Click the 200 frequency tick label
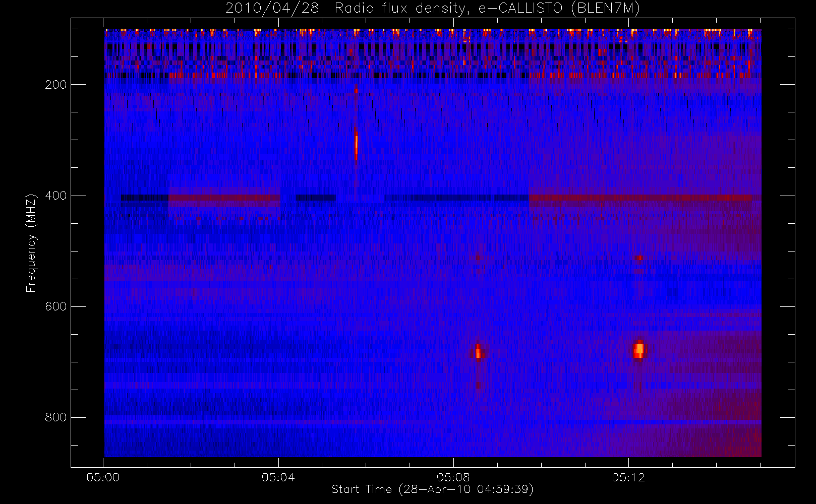Viewport: 816px width, 504px height. pyautogui.click(x=56, y=85)
